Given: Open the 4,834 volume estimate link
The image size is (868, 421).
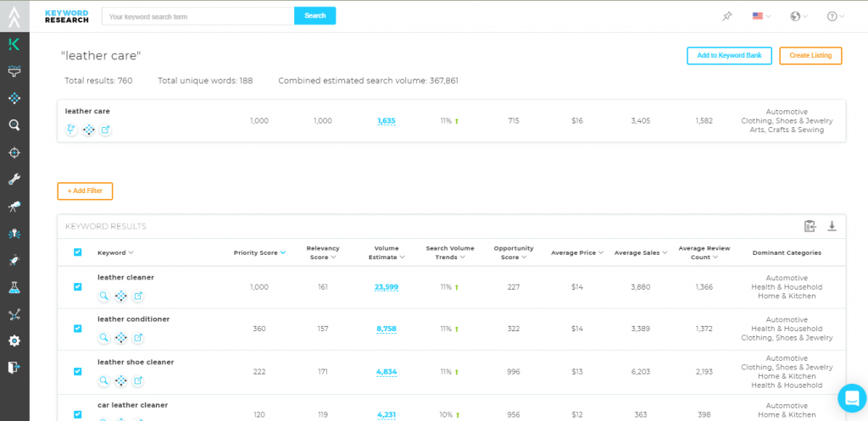Looking at the screenshot, I should click(387, 372).
